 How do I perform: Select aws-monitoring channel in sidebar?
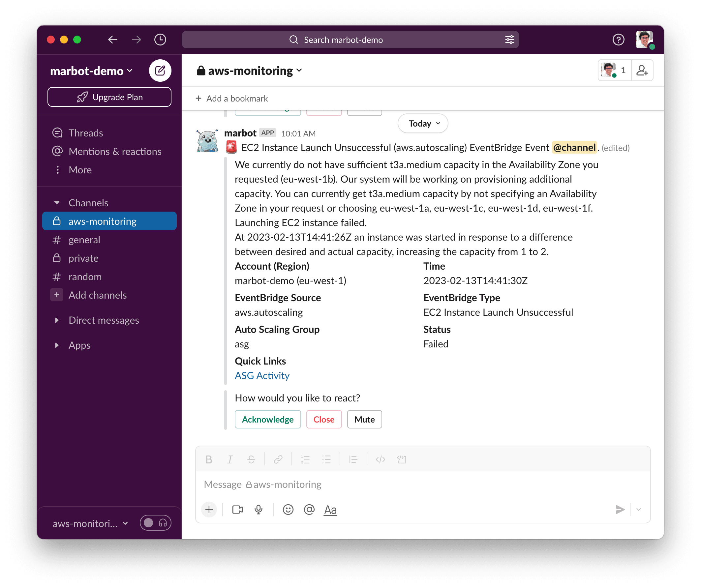pos(109,221)
